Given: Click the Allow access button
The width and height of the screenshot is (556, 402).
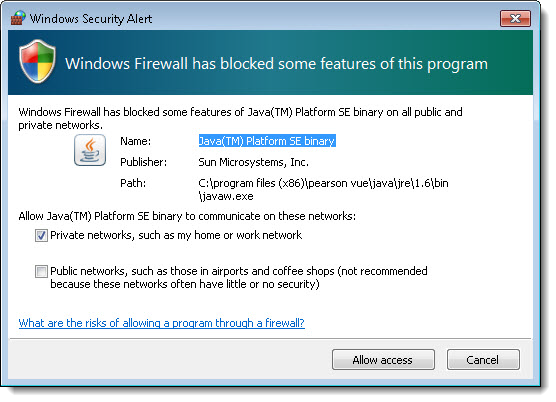Looking at the screenshot, I should coord(383,360).
